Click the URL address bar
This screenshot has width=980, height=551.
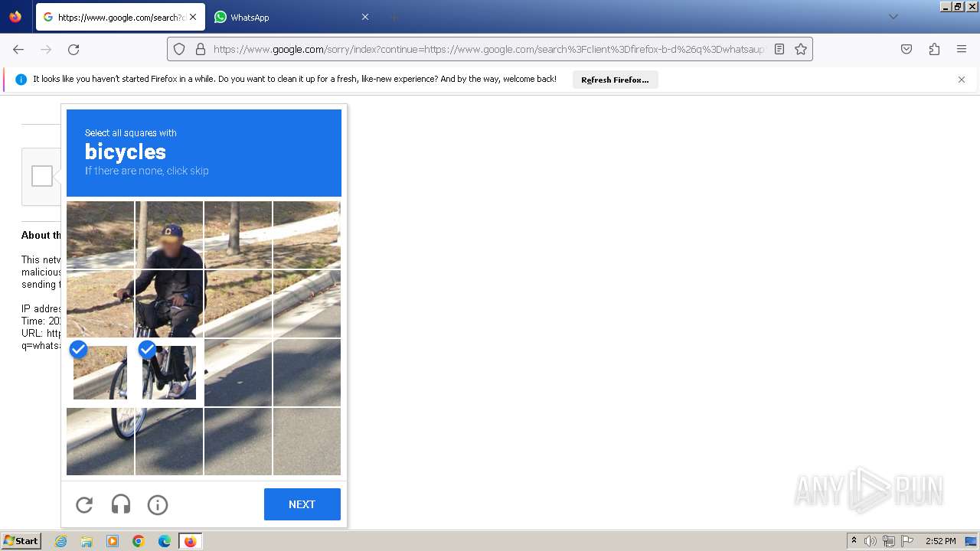point(488,49)
